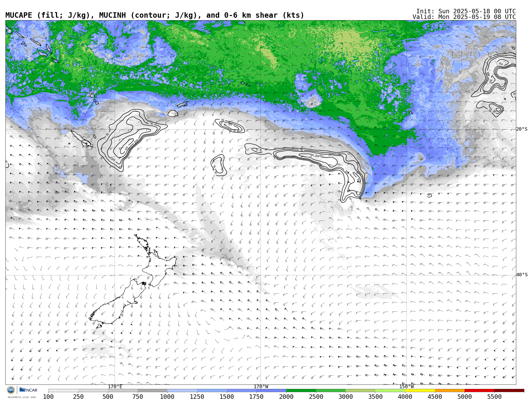Click the NCAR logo
The height and width of the screenshot is (400, 532).
point(28,390)
